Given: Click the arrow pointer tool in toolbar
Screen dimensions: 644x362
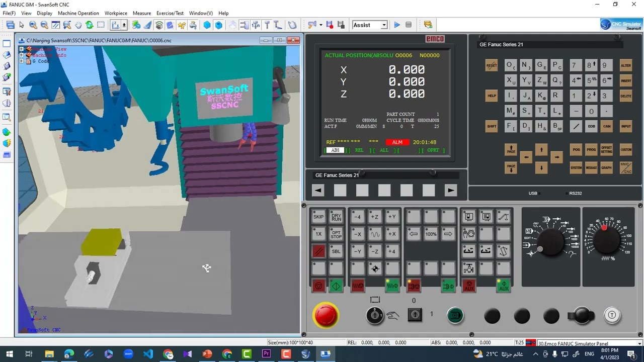Looking at the screenshot, I should (x=22, y=25).
